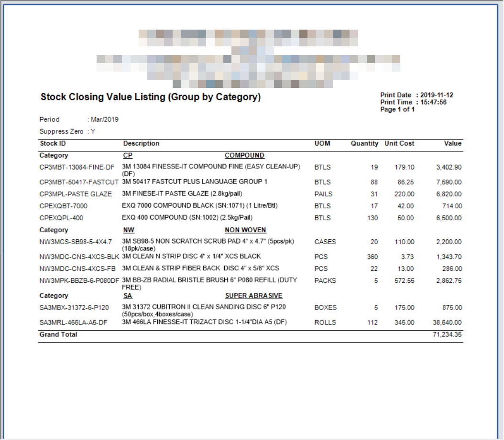Select stock ID NW3MDC-CNS-4XCS-FB

tap(77, 268)
